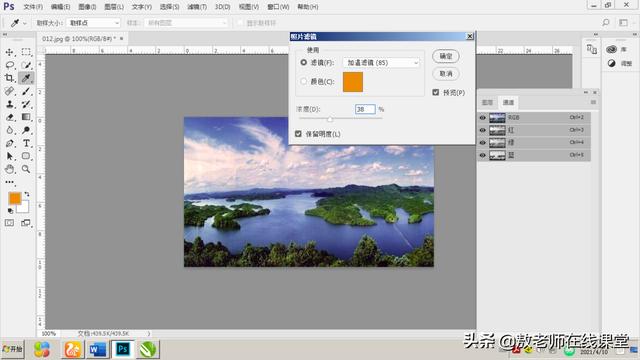
Task: Select the Dodge tool
Action: click(x=26, y=130)
